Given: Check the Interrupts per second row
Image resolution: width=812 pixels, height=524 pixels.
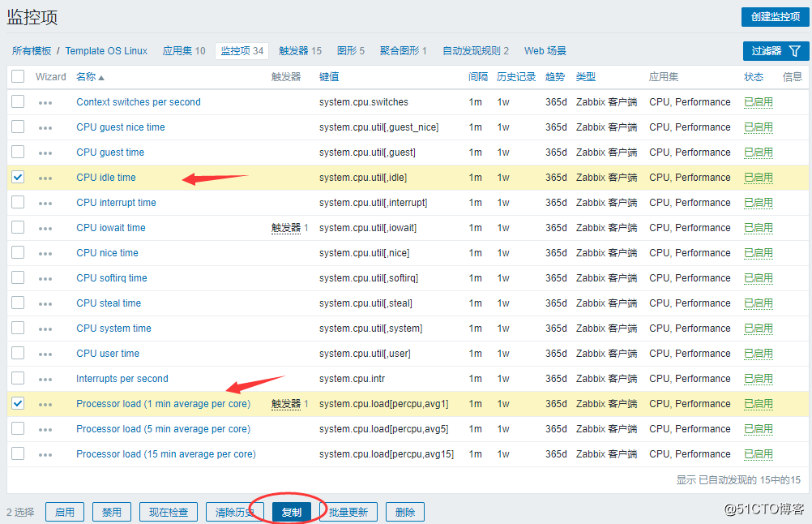Looking at the screenshot, I should tap(18, 378).
